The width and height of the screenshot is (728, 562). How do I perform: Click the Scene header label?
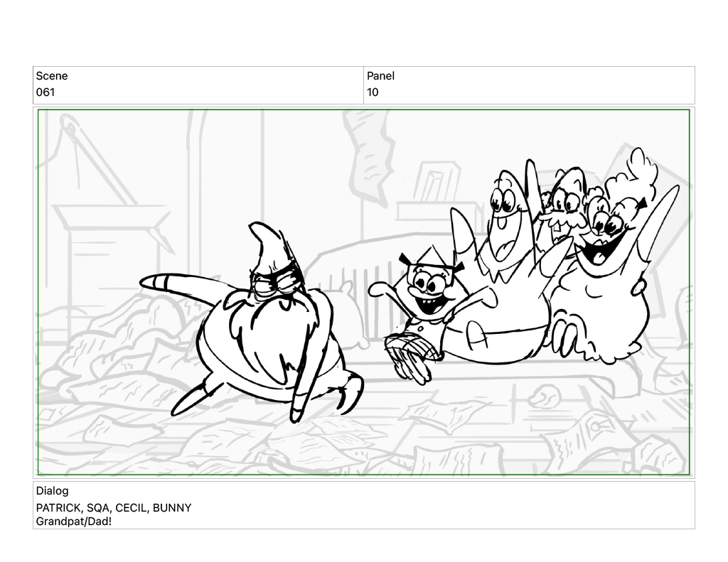point(52,76)
